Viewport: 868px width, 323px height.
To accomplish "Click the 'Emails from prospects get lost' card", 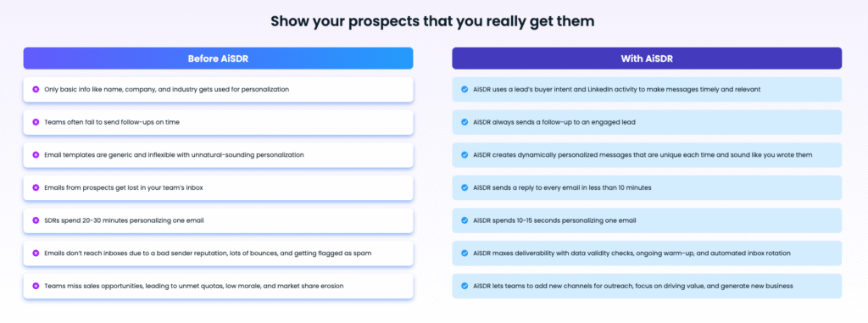I will [218, 188].
